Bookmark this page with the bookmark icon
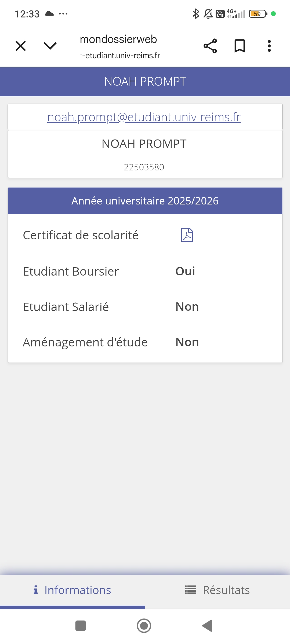The image size is (290, 644). pos(240,46)
